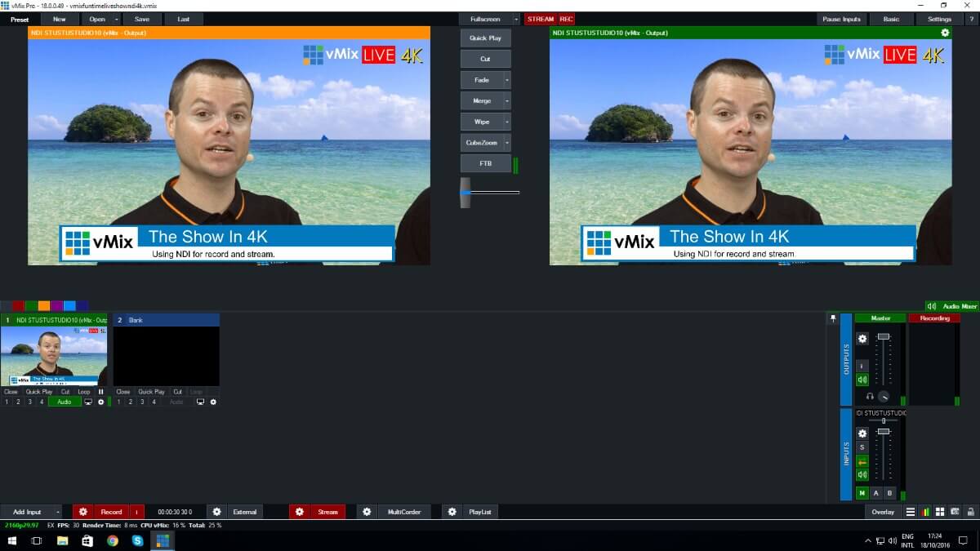The image size is (980, 551).
Task: Toggle the orange arrow on NDI input
Action: 862,460
